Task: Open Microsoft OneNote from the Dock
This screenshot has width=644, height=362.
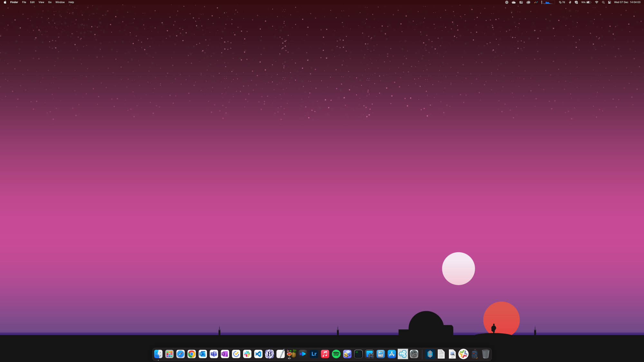Action: click(x=225, y=354)
